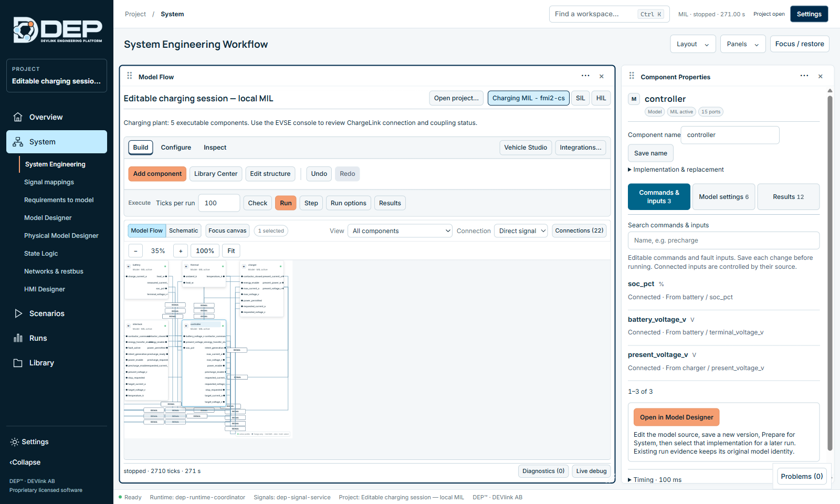Select Charging MIL fmi2-cs mode

click(x=529, y=98)
